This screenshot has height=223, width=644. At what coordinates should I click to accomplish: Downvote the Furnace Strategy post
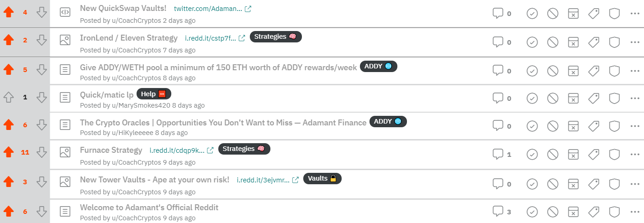[42, 153]
